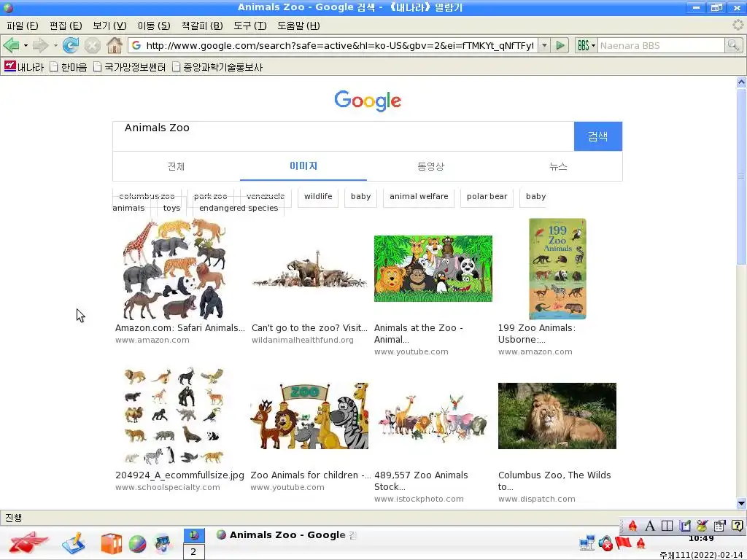Viewport: 747px width, 560px height.
Task: Open Zoo Animals for children cartoon thumbnail
Action: (309, 416)
